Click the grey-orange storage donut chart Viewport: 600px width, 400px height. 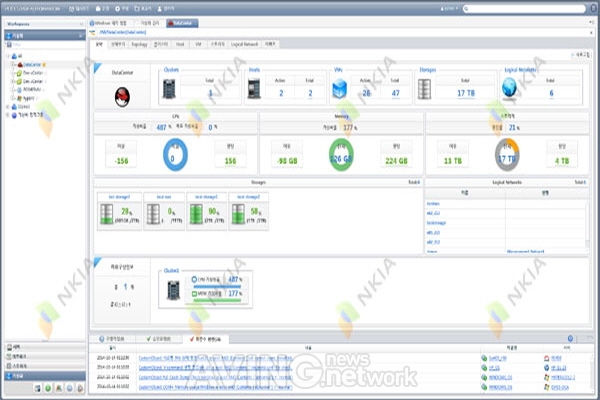507,155
